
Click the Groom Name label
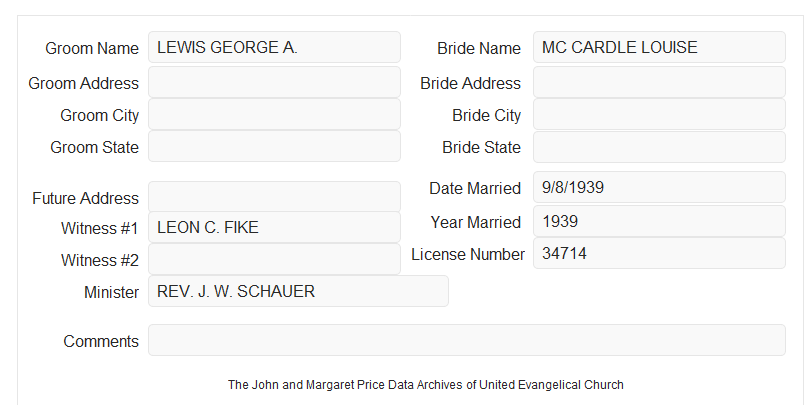(92, 48)
